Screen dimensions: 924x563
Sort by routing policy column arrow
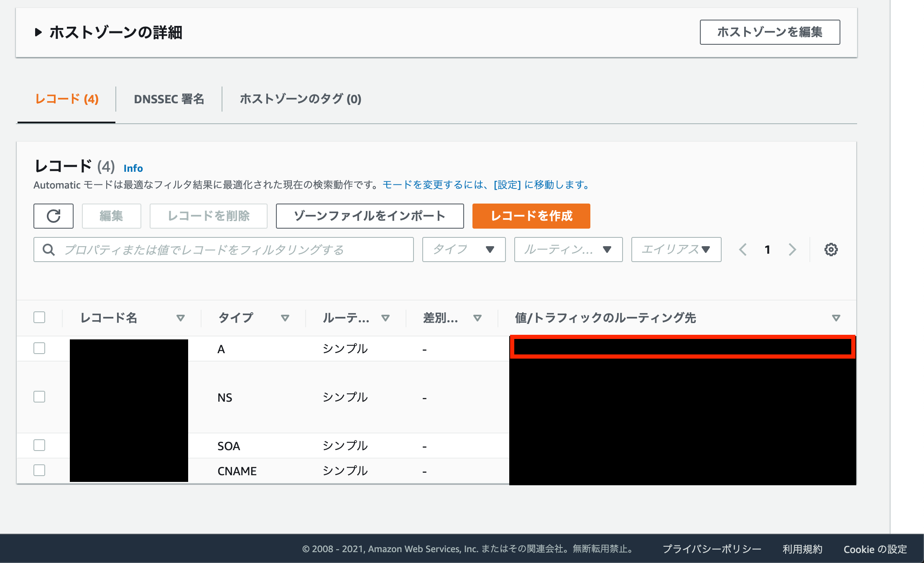pyautogui.click(x=385, y=318)
